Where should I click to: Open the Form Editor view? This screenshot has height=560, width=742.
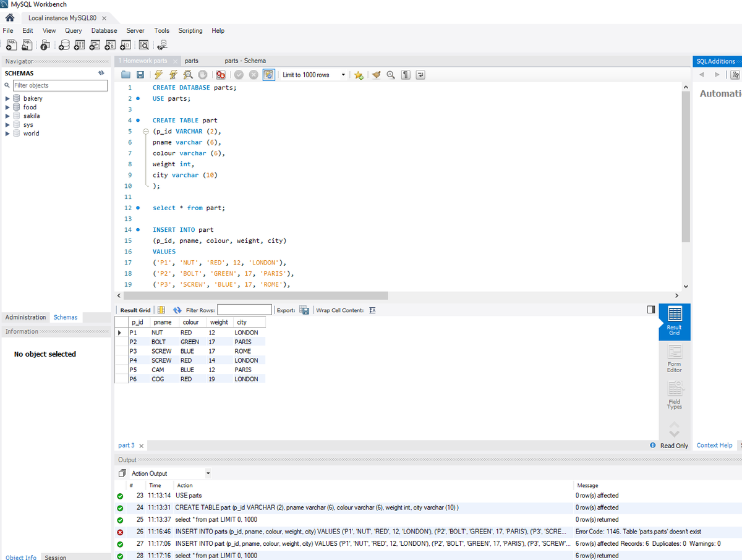(x=675, y=358)
